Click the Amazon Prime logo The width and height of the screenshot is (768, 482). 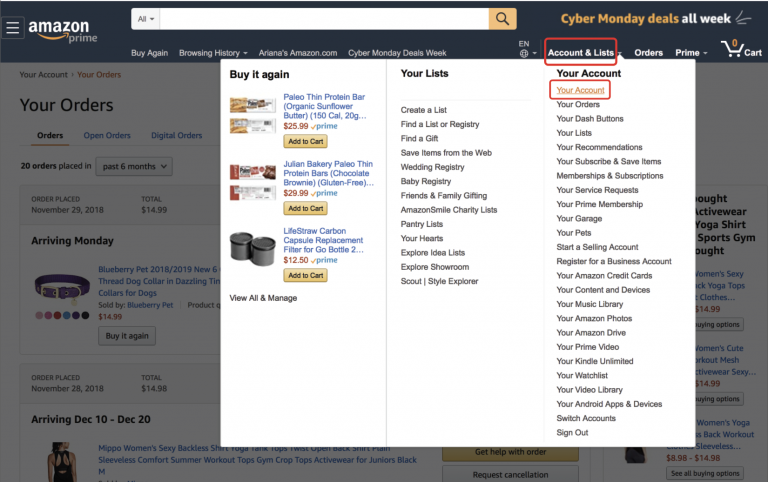click(63, 30)
